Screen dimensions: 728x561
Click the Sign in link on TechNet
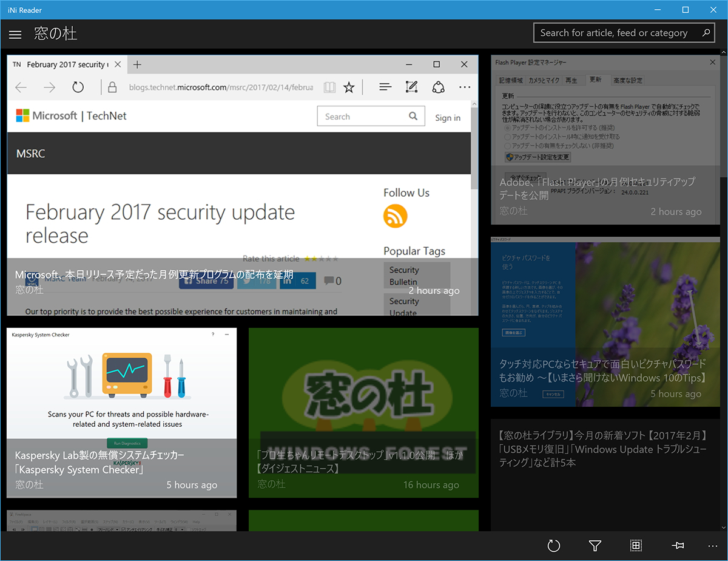coord(448,117)
